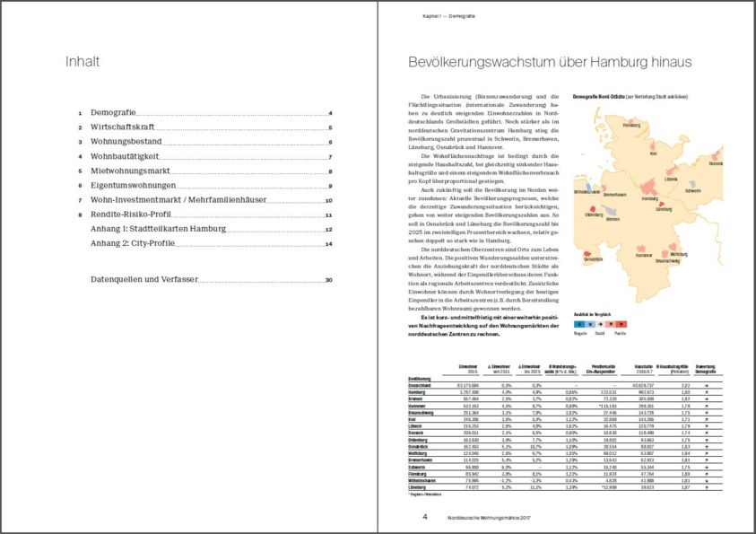The height and width of the screenshot is (534, 756).
Task: Open Anhang 2: City-Profile entry
Action: pyautogui.click(x=211, y=243)
